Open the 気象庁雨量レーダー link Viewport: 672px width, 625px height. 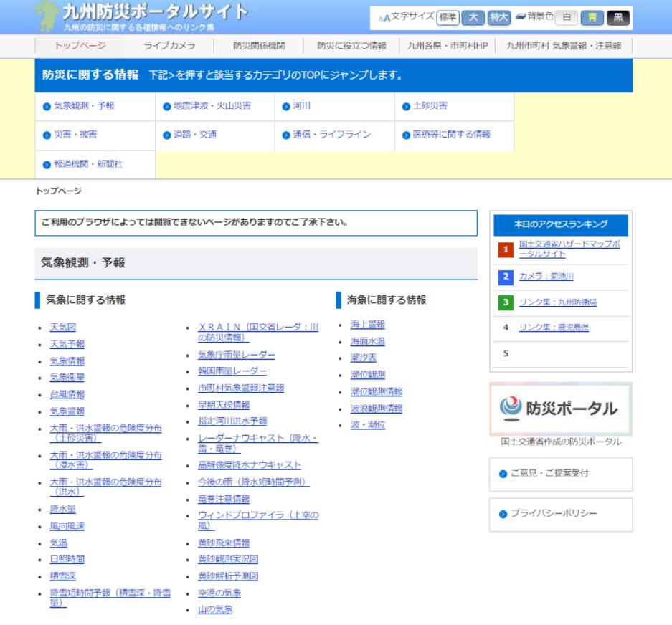point(237,355)
